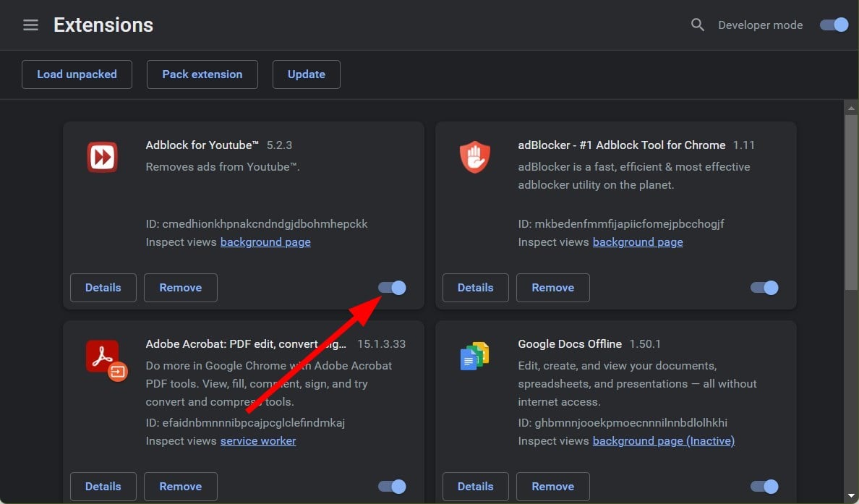Click the ID mkbedenfmmfijapiicfomejpbcchogjf text

pyautogui.click(x=621, y=224)
